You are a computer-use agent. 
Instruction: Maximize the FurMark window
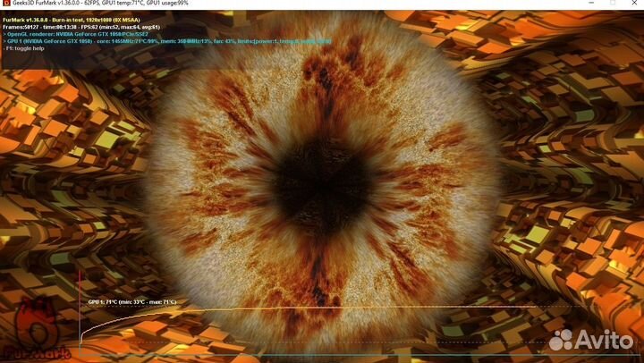click(x=603, y=4)
